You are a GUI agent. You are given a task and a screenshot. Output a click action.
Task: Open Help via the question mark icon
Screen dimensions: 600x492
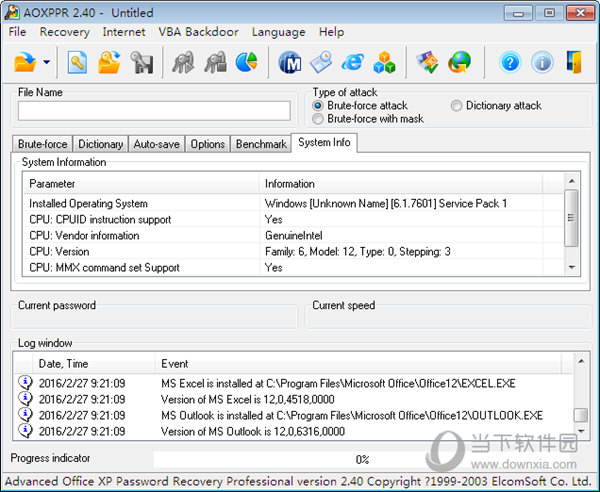click(x=510, y=63)
